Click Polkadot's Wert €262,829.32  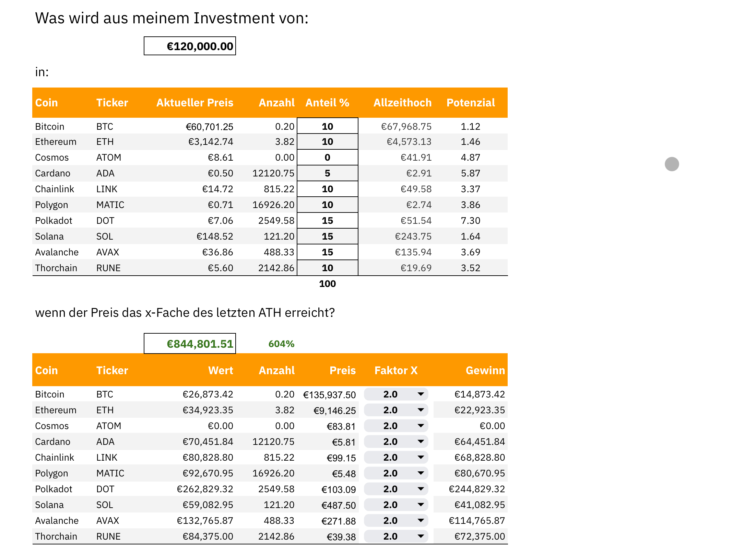pyautogui.click(x=205, y=489)
